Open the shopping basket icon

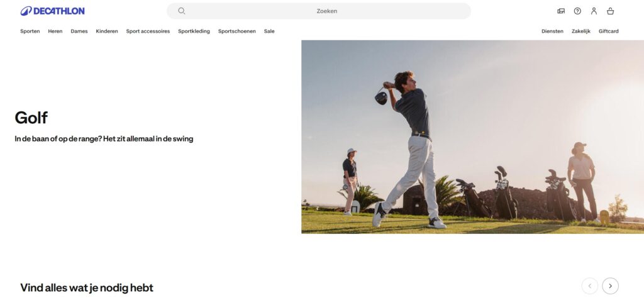[x=610, y=11]
